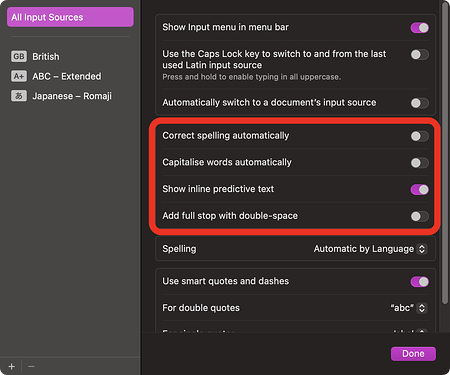Select All Input Sources in sidebar
This screenshot has height=375, width=450.
point(70,17)
